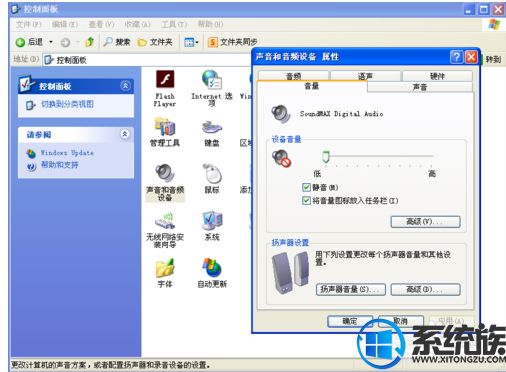Click 高级 button under 设备音量
506x372 pixels.
425,222
